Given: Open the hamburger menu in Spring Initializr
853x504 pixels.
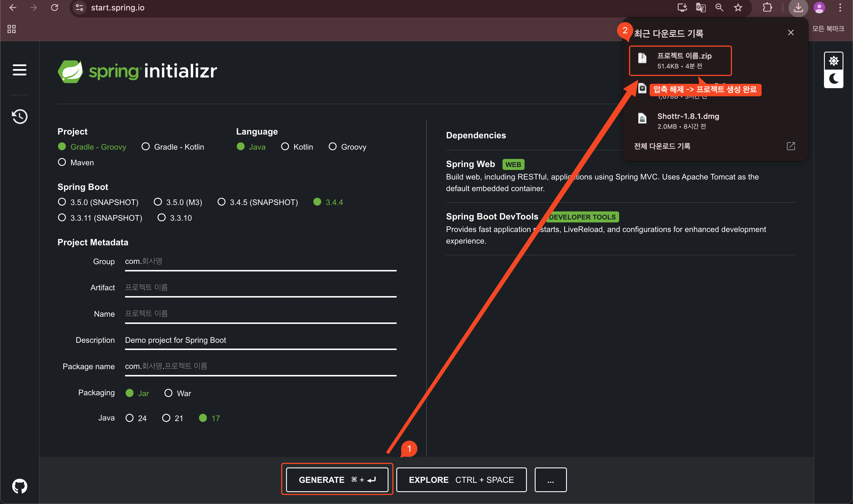Looking at the screenshot, I should point(19,70).
